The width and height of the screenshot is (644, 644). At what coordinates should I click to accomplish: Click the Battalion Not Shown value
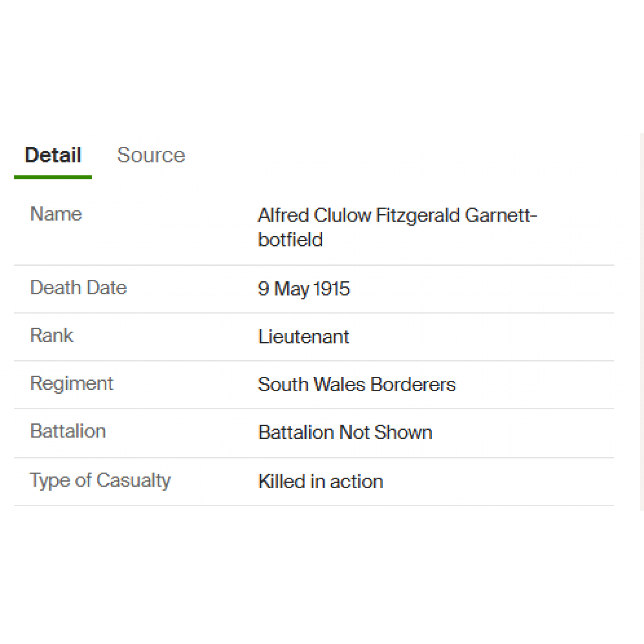pyautogui.click(x=345, y=432)
